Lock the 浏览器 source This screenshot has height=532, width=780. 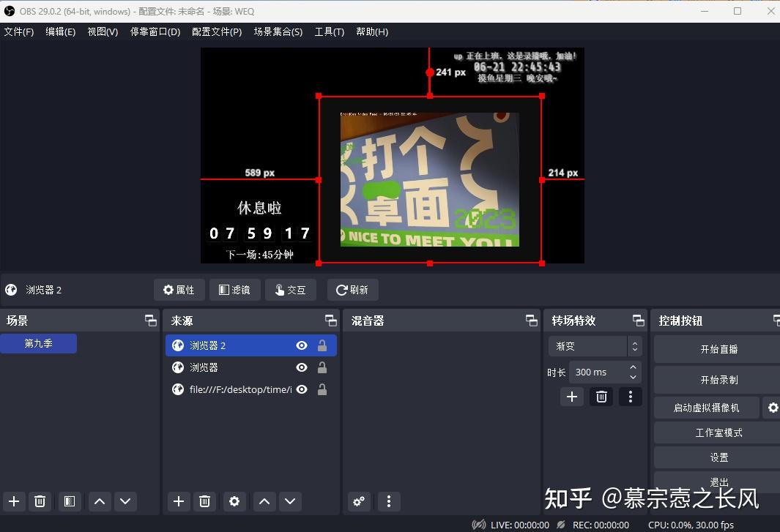pos(322,367)
